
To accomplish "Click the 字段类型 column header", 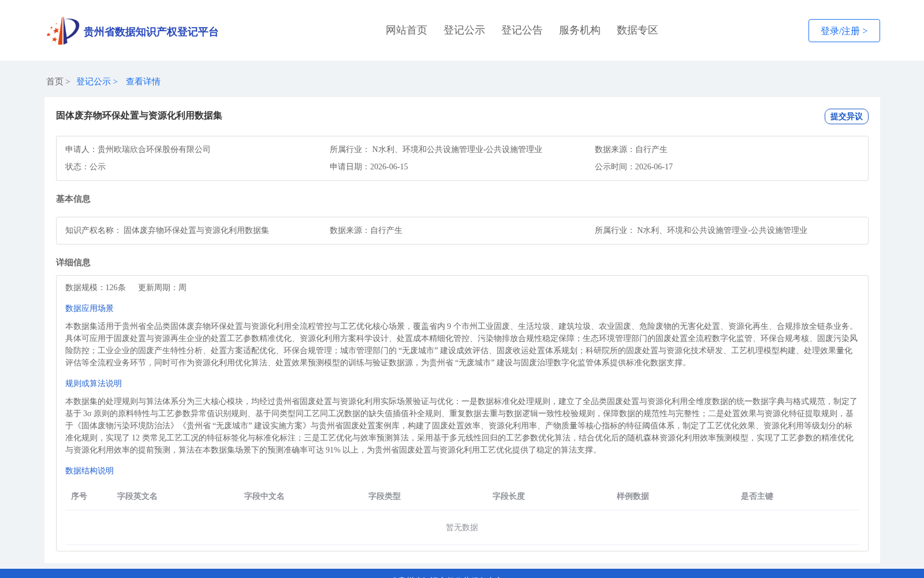I will pos(385,496).
